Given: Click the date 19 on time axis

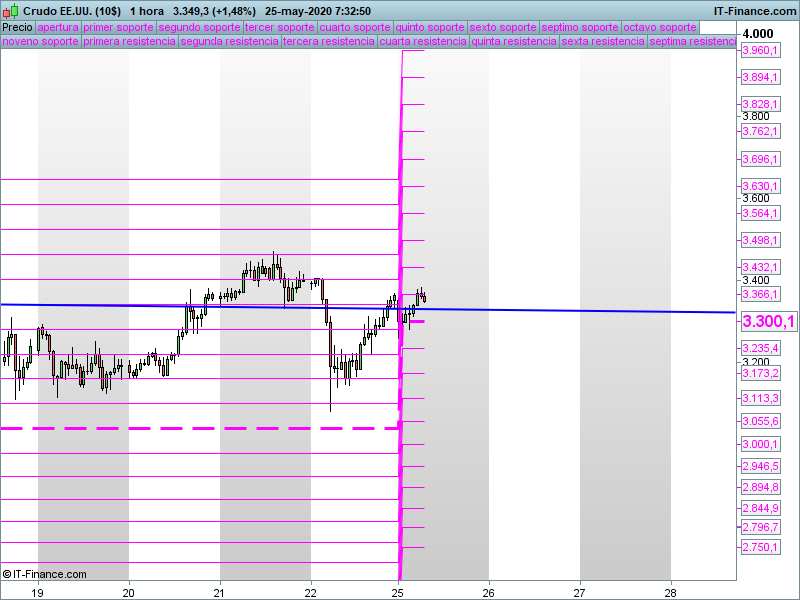Looking at the screenshot, I should 37,592.
